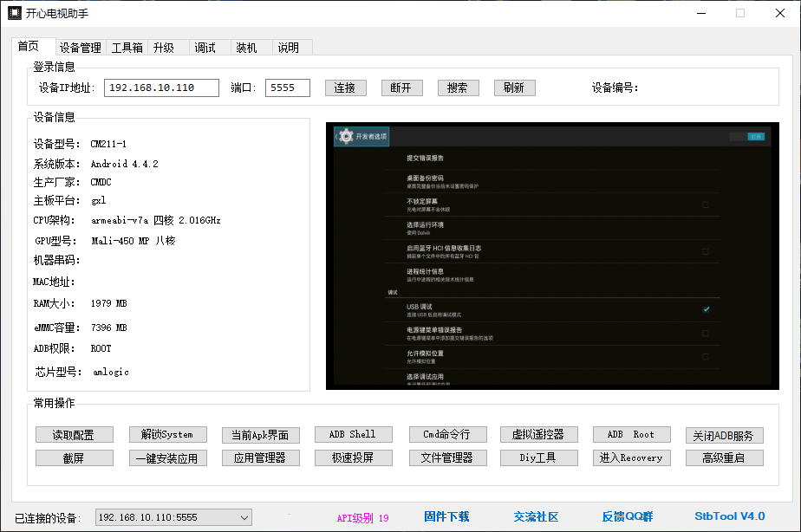Image resolution: width=801 pixels, height=532 pixels.
Task: Toggle the USB 调试 checkbox in the preview
Action: (706, 309)
